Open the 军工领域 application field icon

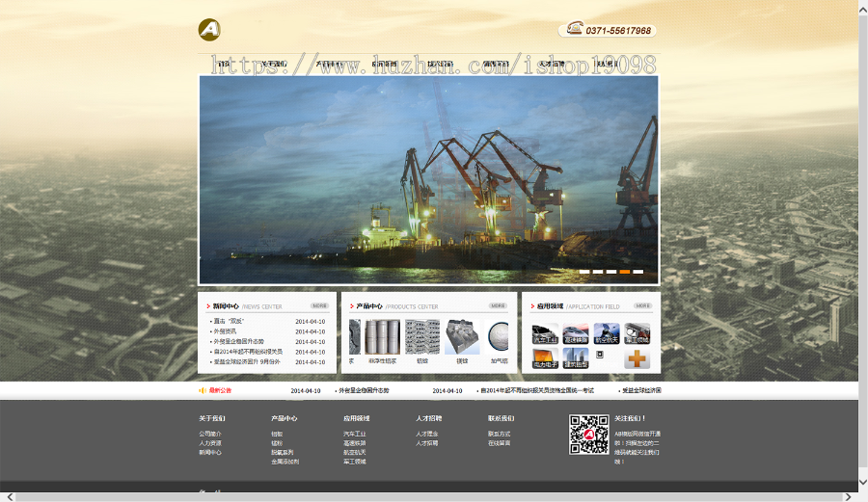coord(637,334)
